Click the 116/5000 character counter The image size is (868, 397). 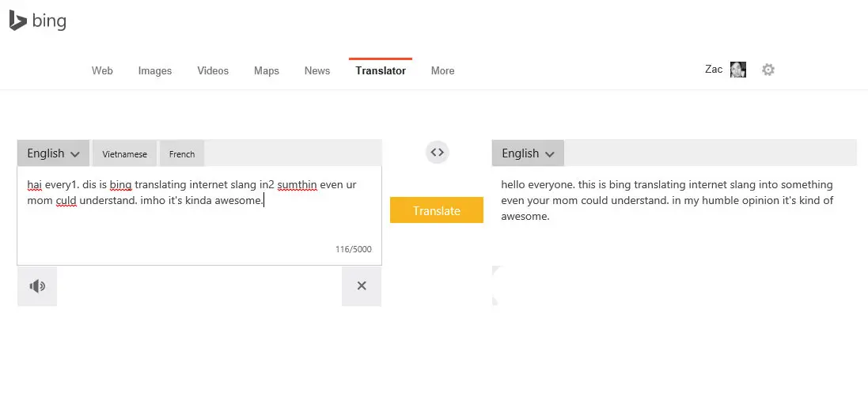pyautogui.click(x=353, y=249)
